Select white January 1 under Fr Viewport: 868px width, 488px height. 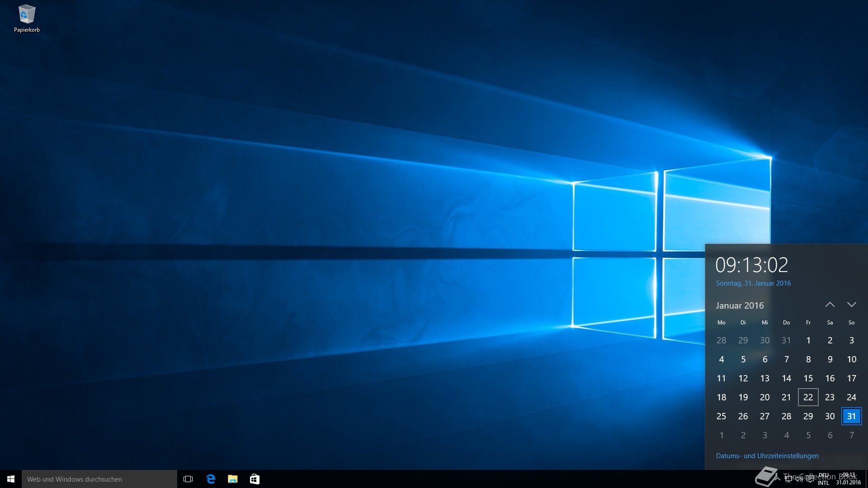coord(808,340)
